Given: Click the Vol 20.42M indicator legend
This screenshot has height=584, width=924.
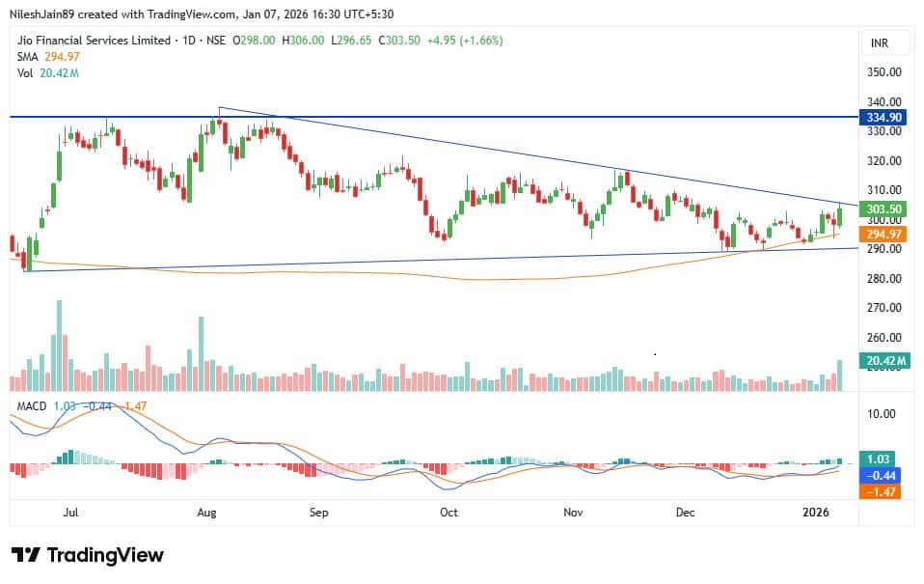Looking at the screenshot, I should click(x=47, y=73).
